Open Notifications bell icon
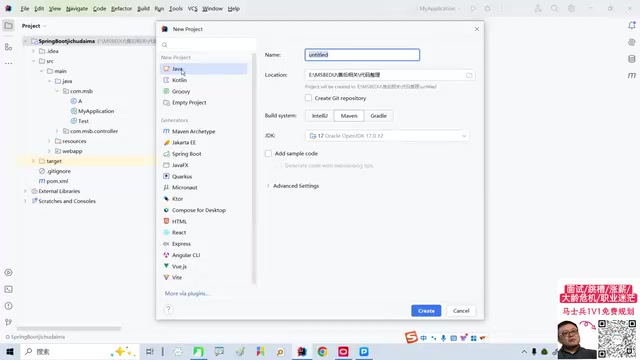 click(632, 25)
